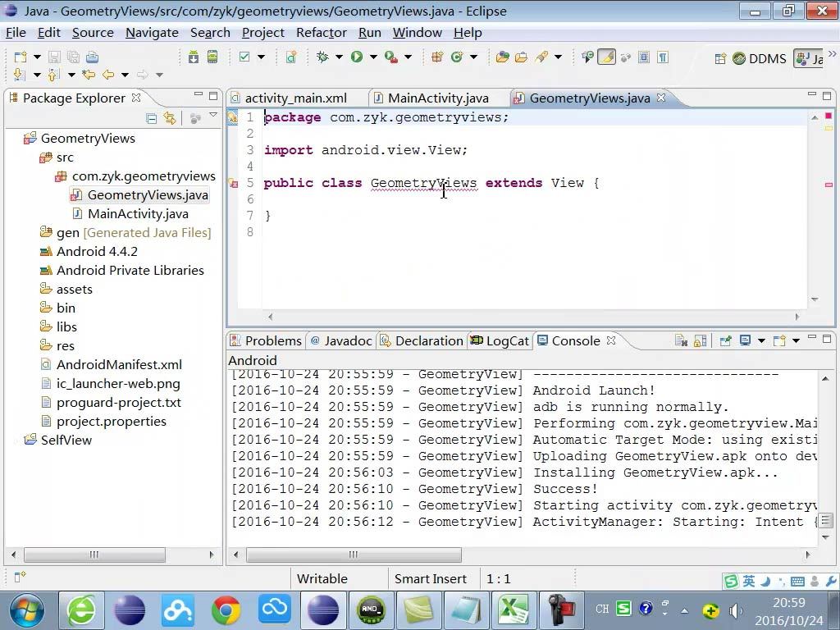
Task: Open the Refactor menu
Action: coord(321,32)
